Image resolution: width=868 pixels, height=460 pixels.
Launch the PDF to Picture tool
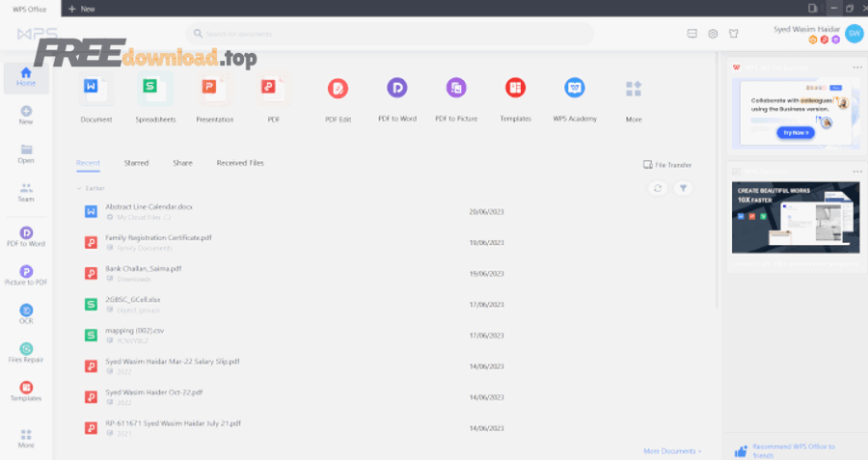[x=456, y=97]
